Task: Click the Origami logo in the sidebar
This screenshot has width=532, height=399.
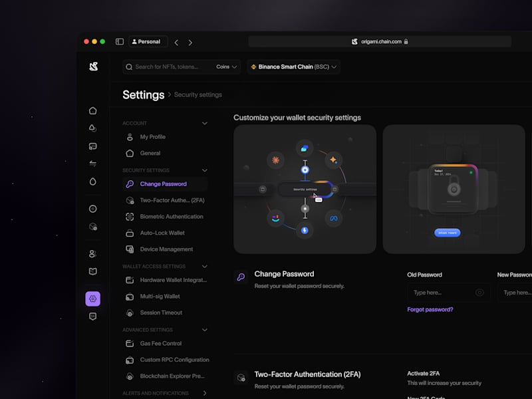Action: click(94, 66)
